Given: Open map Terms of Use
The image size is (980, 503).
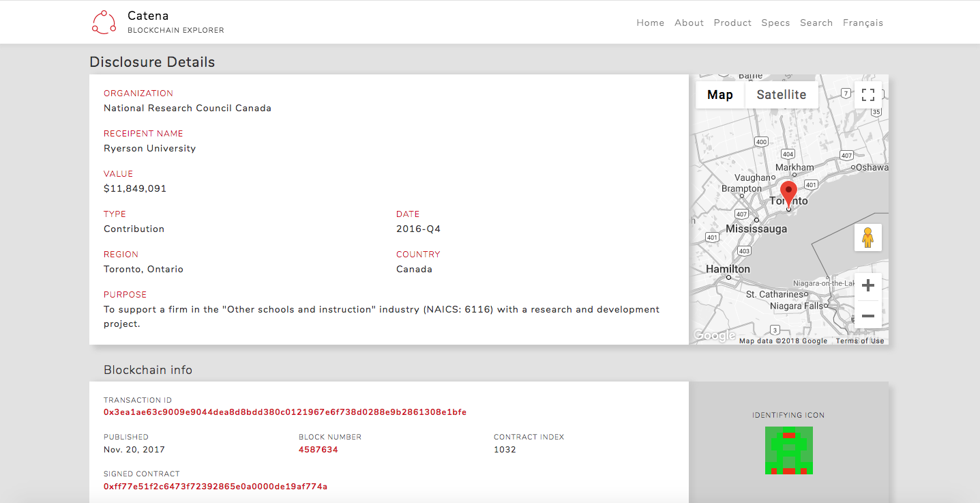Looking at the screenshot, I should [x=860, y=341].
